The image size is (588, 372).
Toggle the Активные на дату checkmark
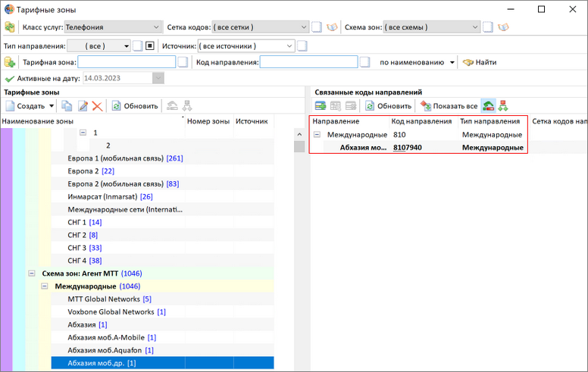(x=9, y=78)
